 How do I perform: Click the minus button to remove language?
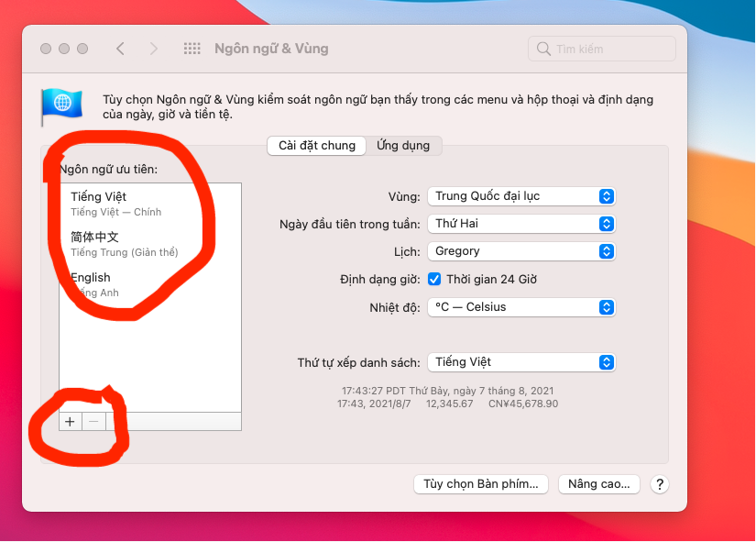[x=93, y=421]
